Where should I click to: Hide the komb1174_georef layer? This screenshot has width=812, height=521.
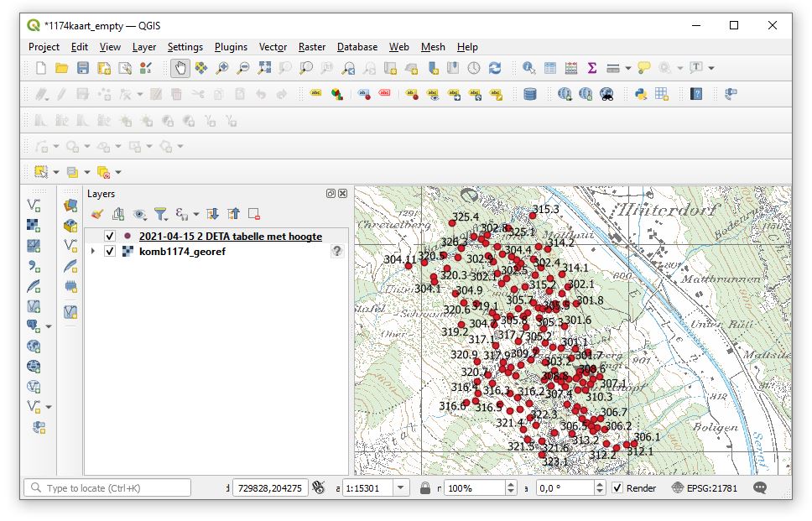click(x=110, y=252)
